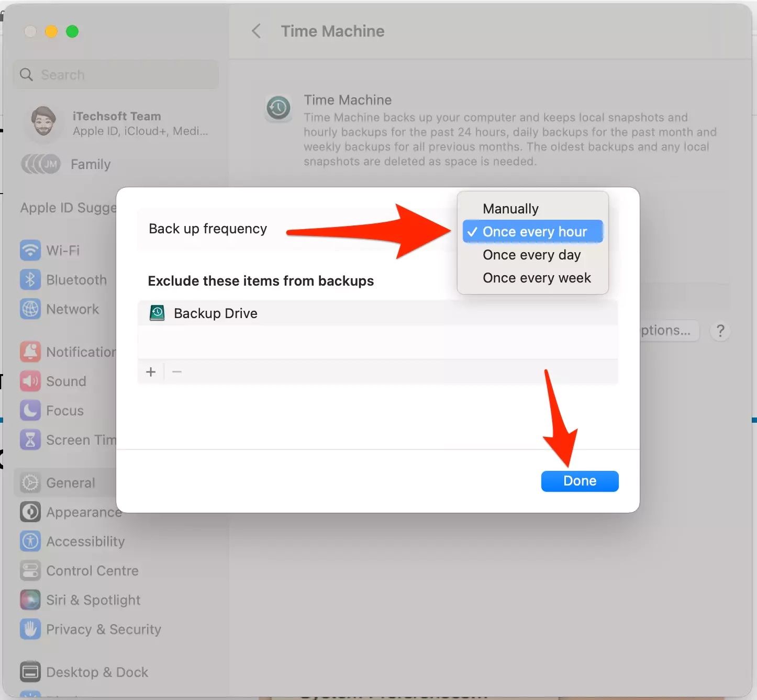Open Desktop & Dock icon

coord(30,672)
